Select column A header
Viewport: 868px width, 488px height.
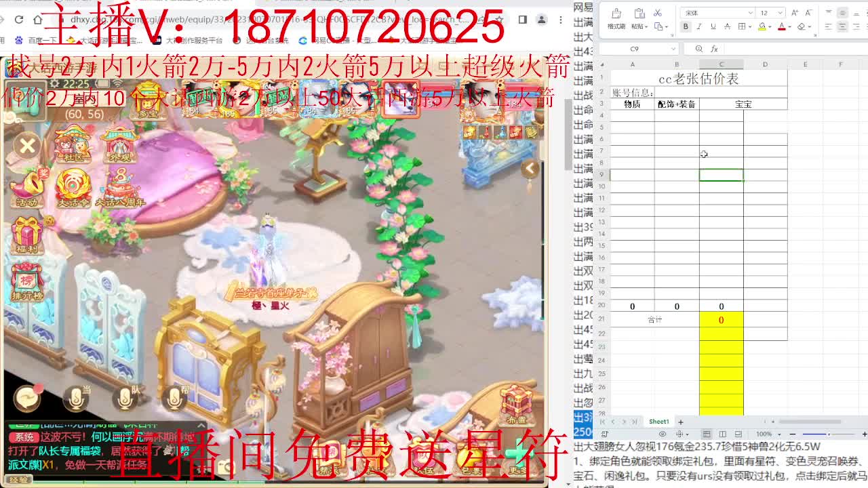[x=633, y=64]
